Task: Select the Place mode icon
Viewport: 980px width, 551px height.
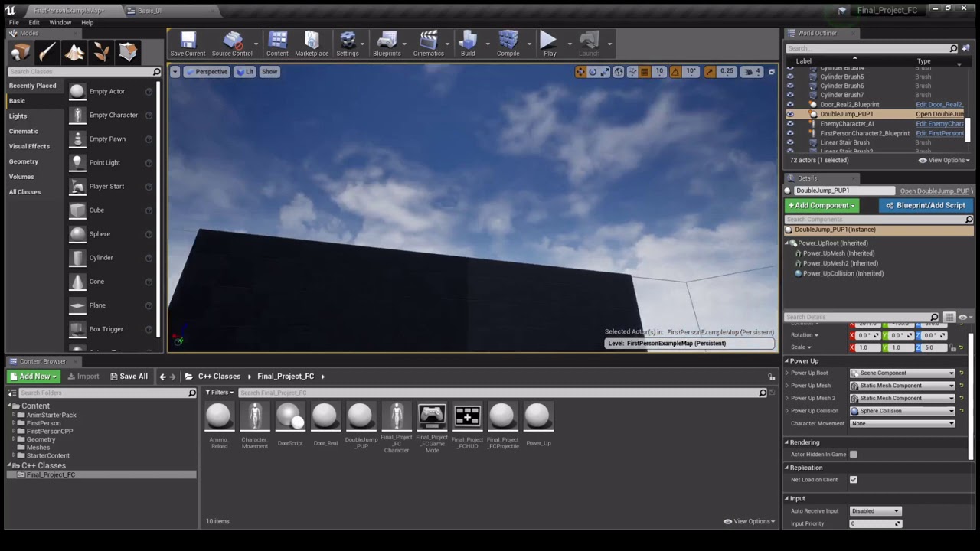Action: point(21,52)
